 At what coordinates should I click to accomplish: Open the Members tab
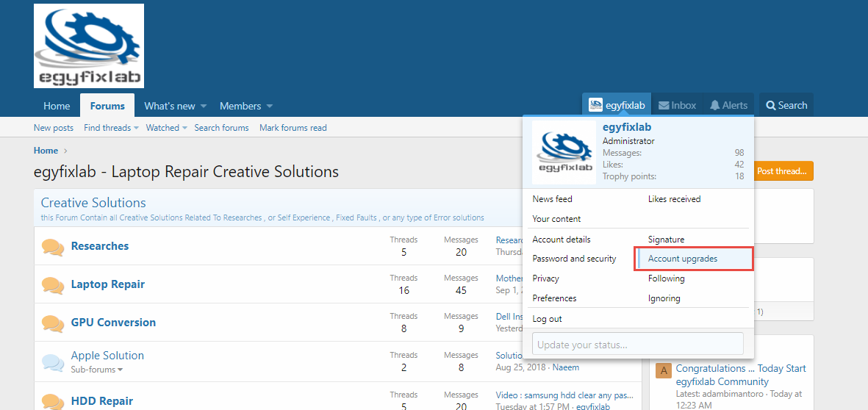click(240, 106)
